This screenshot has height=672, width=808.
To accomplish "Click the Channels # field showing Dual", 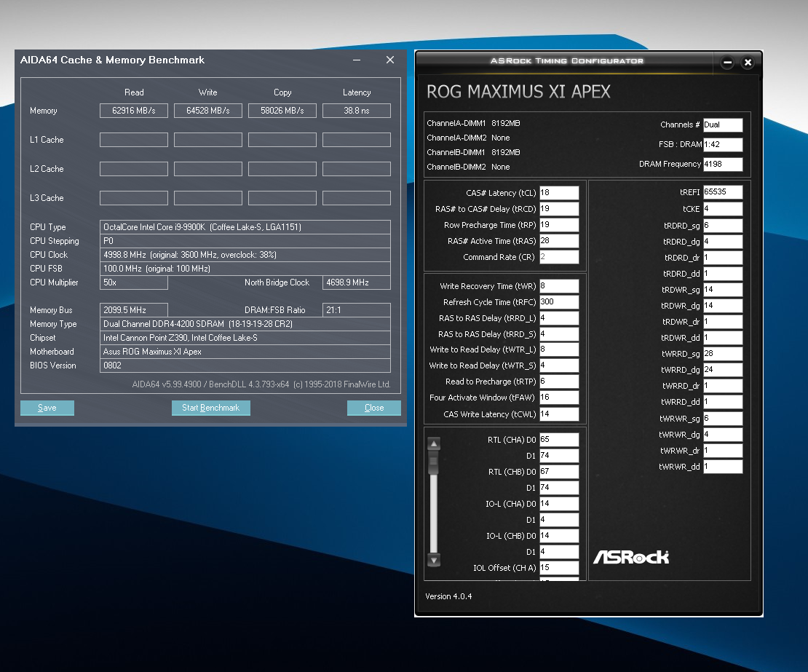I will tap(723, 124).
